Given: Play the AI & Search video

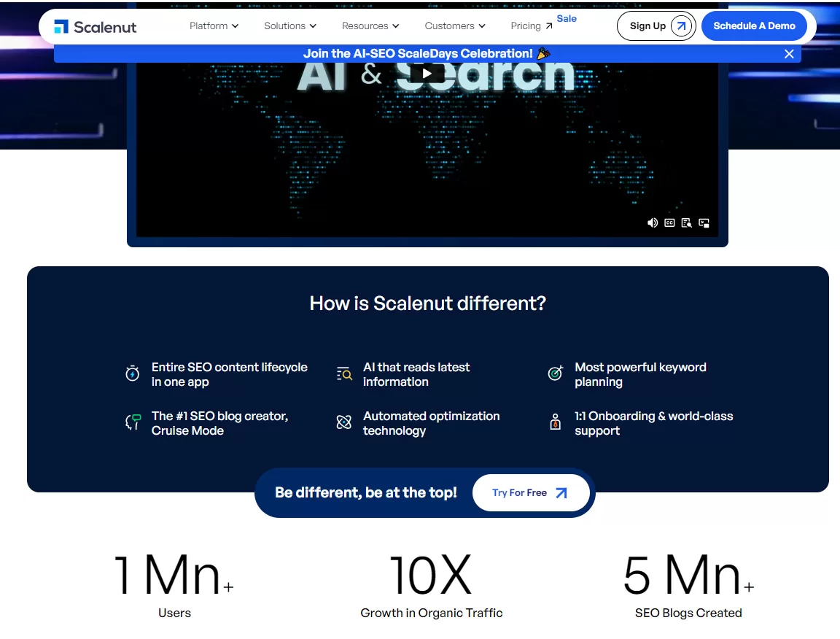Looking at the screenshot, I should [x=427, y=74].
